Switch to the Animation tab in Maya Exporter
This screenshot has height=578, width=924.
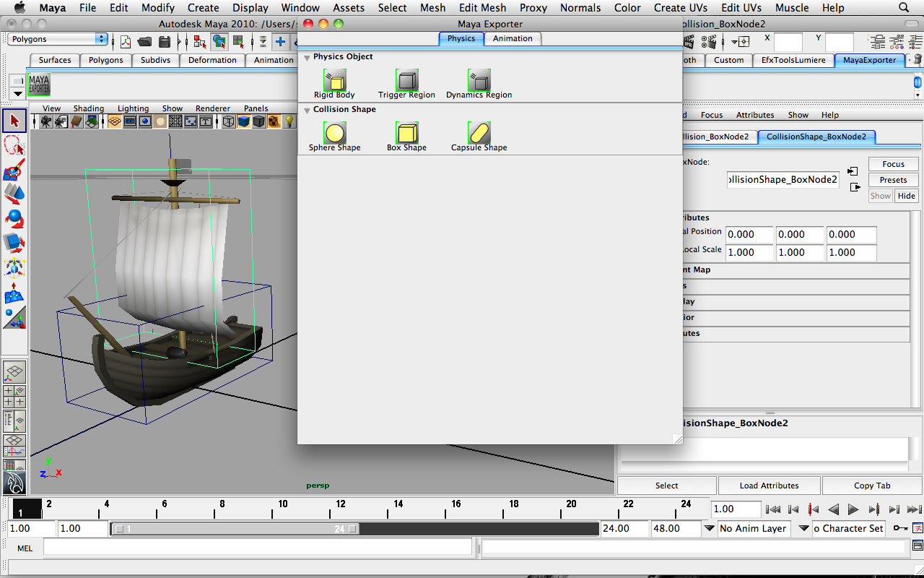coord(513,38)
